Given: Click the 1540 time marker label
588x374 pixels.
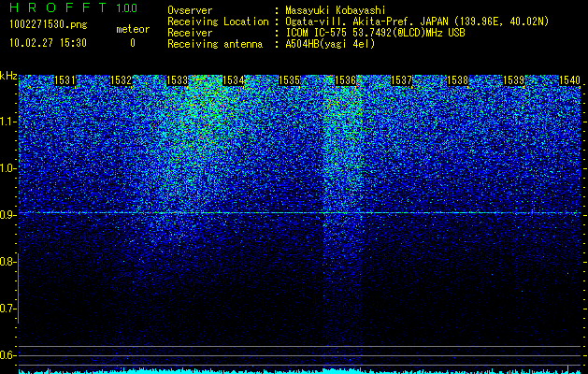Looking at the screenshot, I should pos(569,80).
